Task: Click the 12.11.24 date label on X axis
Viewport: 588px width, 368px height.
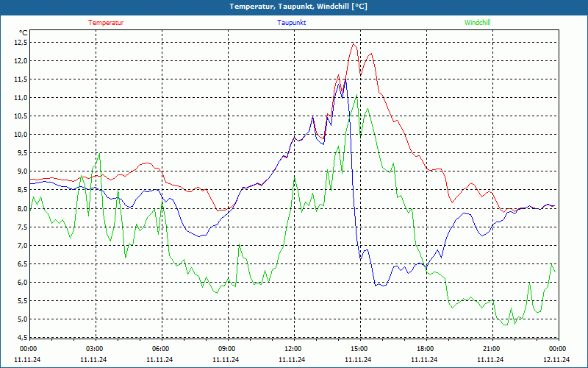Action: [x=556, y=359]
